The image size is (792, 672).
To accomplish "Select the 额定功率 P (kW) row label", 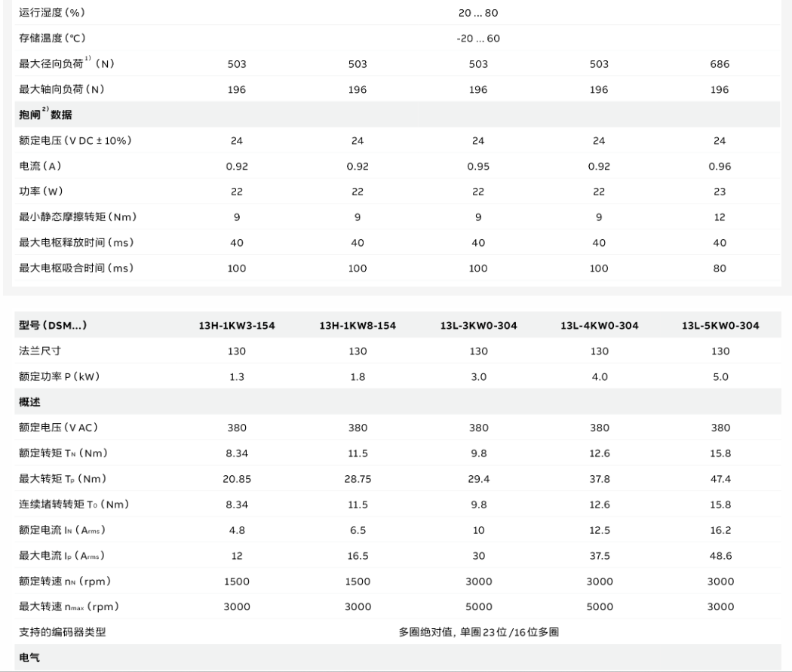I will click(60, 376).
